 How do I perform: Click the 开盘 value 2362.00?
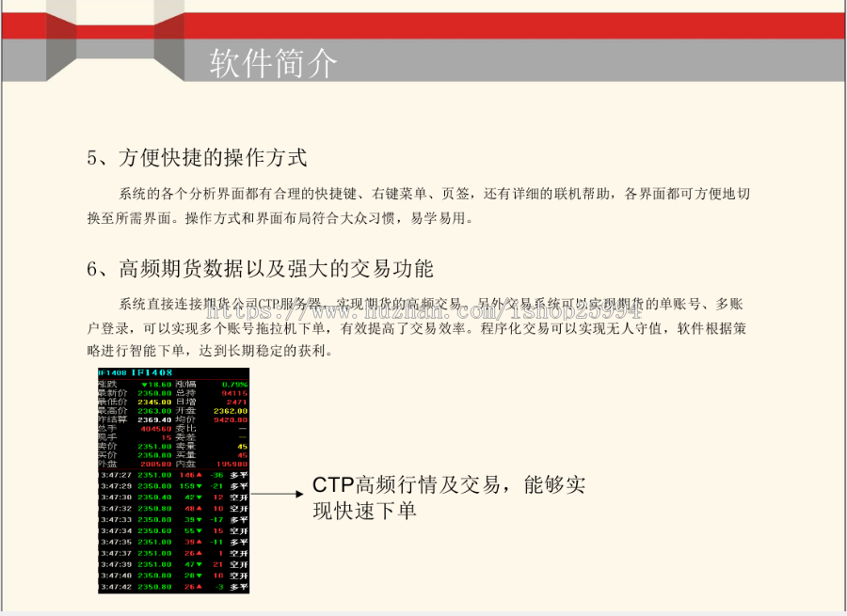coord(231,411)
